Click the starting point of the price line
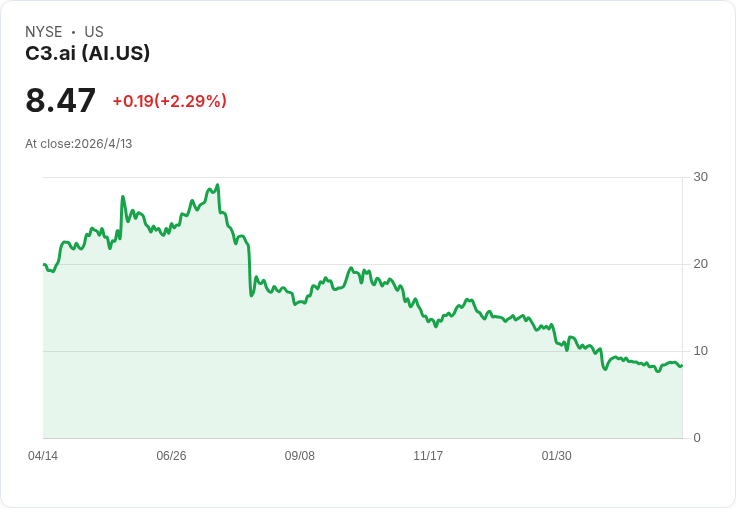 tap(44, 265)
